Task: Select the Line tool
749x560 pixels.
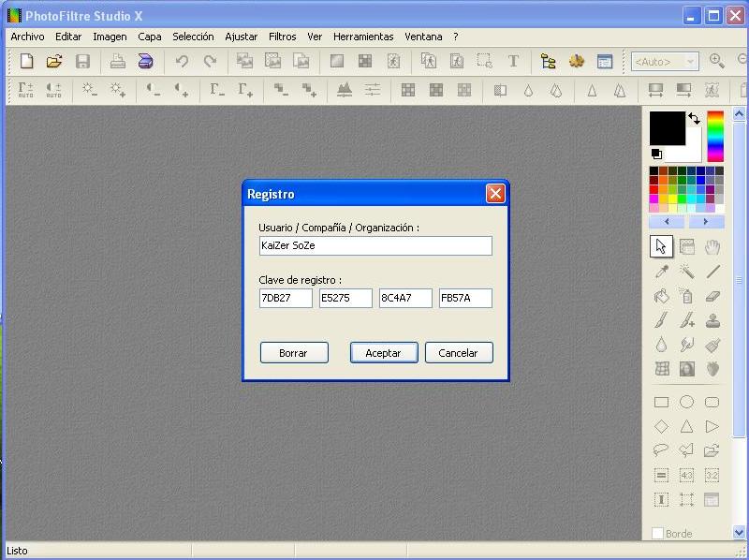Action: point(712,272)
